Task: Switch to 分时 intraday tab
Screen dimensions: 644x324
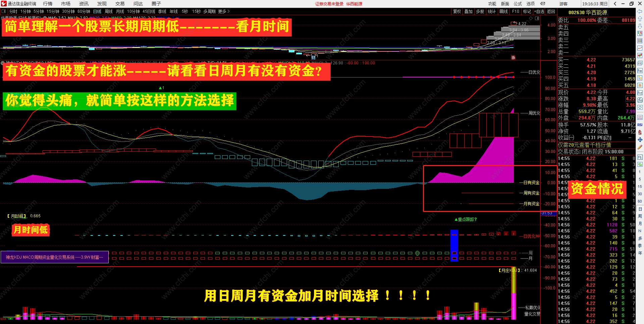Action: pos(13,11)
